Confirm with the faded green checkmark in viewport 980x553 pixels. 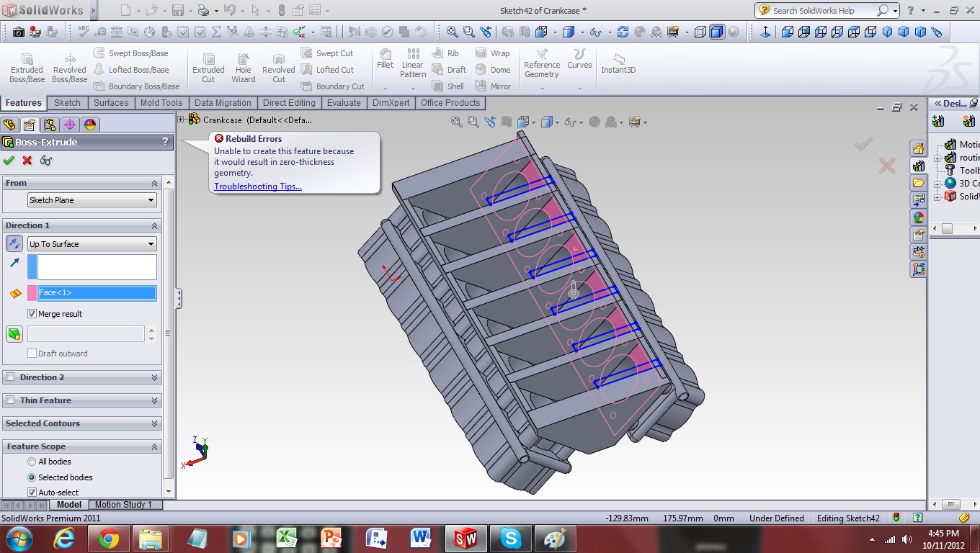pyautogui.click(x=863, y=144)
